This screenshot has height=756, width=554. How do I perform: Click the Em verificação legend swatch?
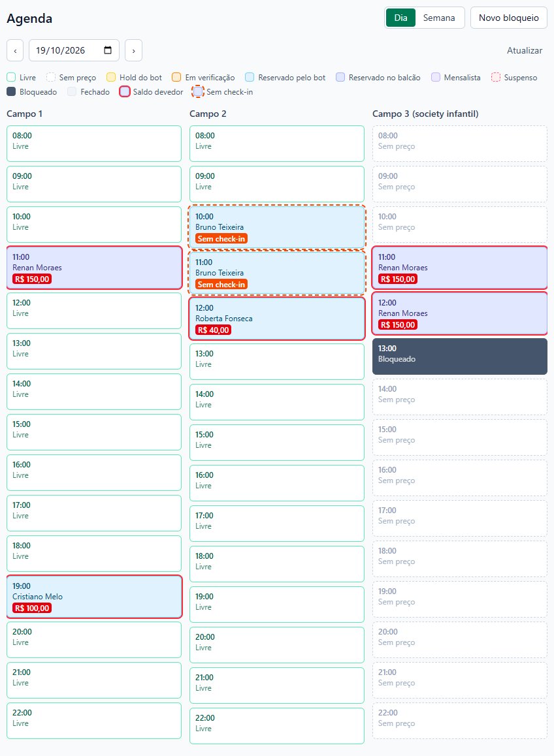pyautogui.click(x=176, y=77)
